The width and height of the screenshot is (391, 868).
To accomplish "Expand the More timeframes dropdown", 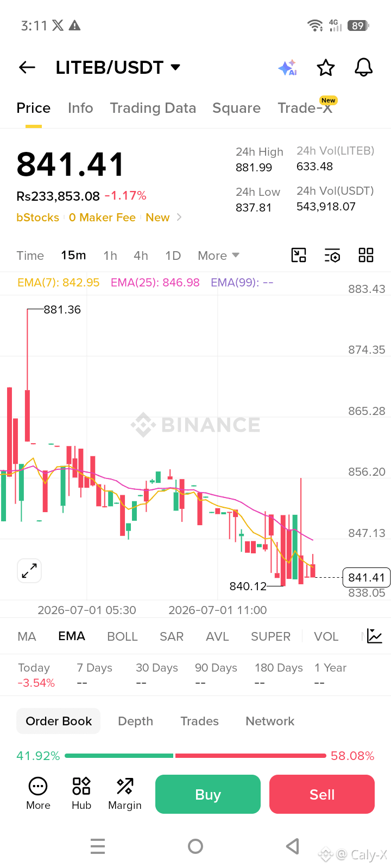I will (218, 256).
